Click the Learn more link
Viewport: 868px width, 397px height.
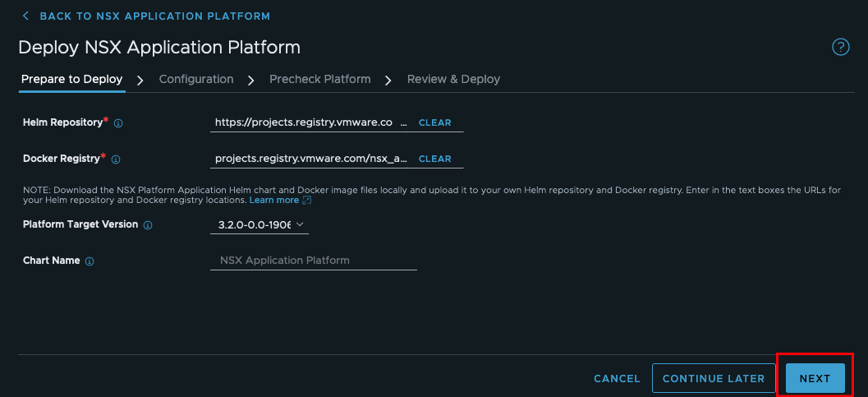(274, 200)
